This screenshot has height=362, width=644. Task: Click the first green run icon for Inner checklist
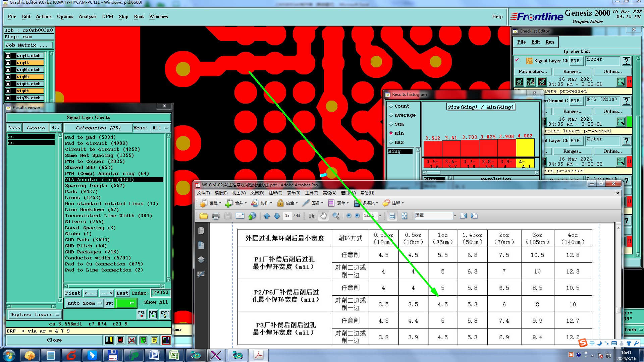[x=519, y=82]
